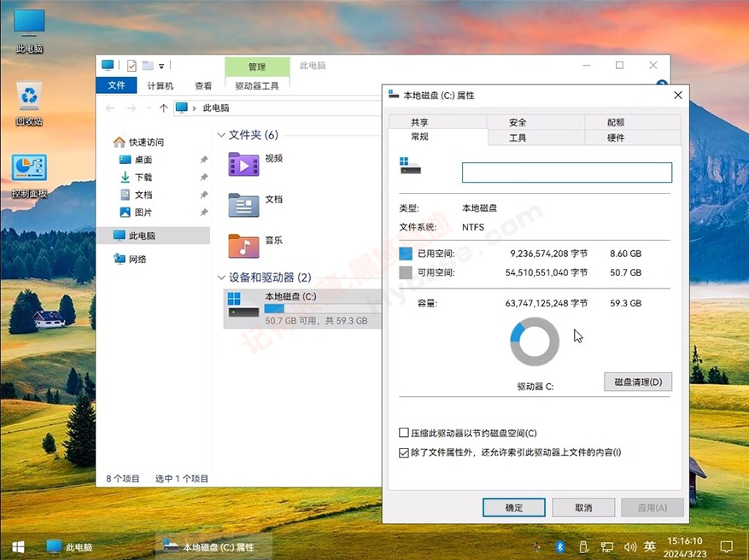Viewport: 749px width, 560px height.
Task: Uncheck allow indexing file contents checkbox
Action: 404,452
